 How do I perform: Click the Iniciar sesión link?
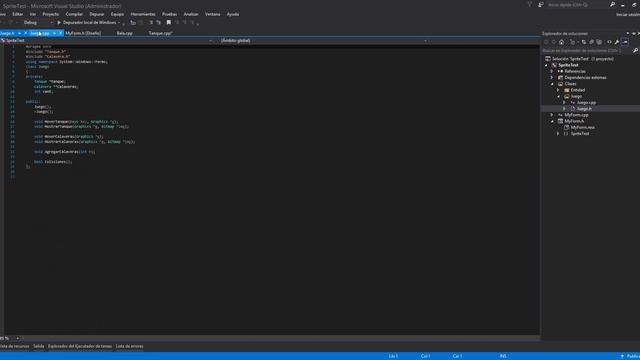point(628,14)
